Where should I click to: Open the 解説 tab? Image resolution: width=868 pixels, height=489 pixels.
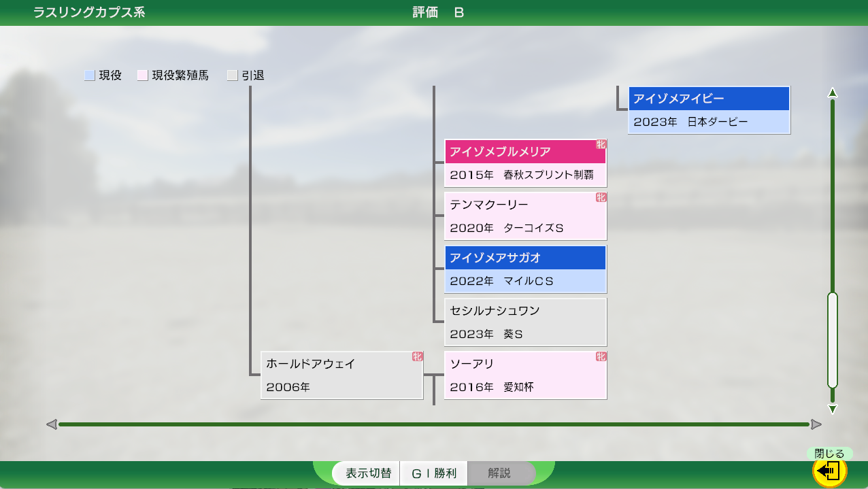[499, 473]
